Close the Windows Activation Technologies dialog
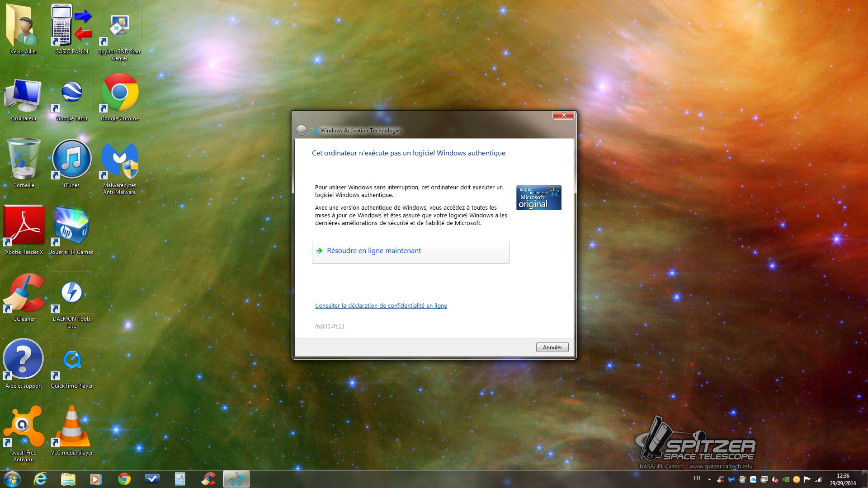The height and width of the screenshot is (488, 868). click(x=563, y=115)
